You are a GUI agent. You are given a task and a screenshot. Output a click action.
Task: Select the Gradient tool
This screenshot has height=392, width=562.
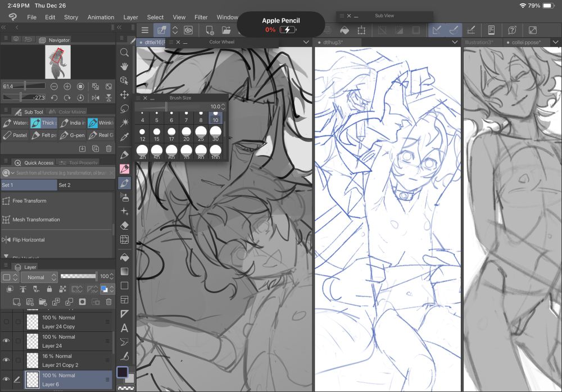(x=124, y=271)
